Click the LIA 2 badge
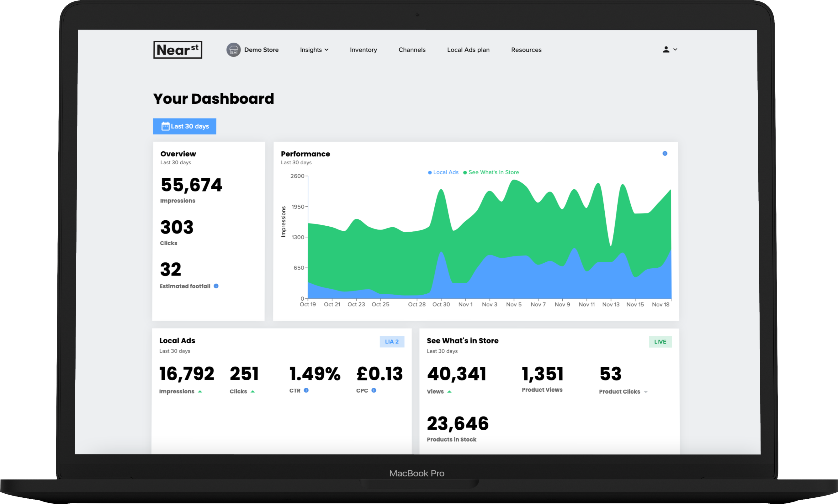The height and width of the screenshot is (504, 838). click(392, 342)
